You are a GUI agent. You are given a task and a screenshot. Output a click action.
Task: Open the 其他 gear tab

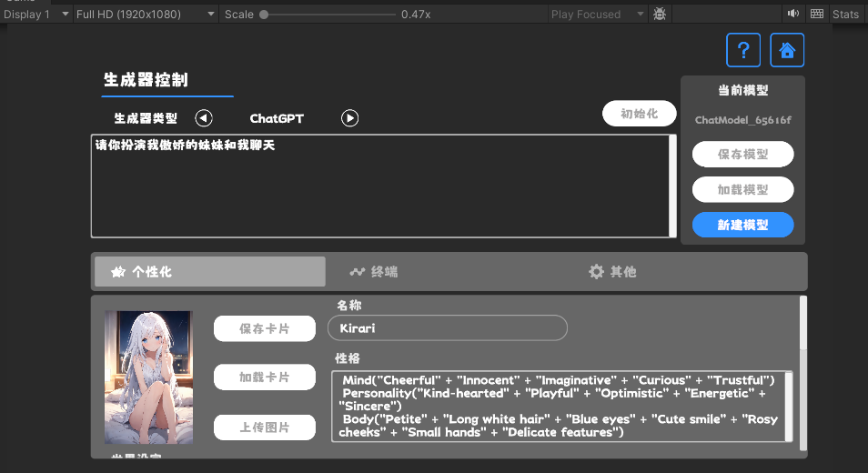(x=612, y=272)
